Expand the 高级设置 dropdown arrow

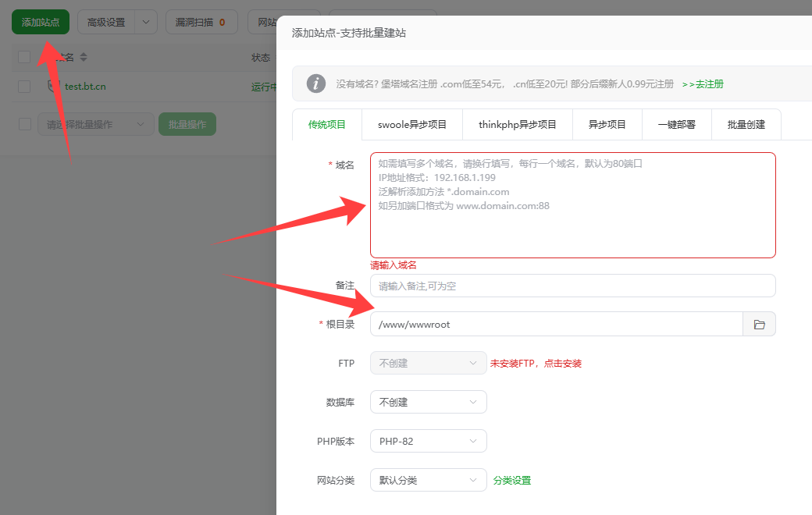146,23
